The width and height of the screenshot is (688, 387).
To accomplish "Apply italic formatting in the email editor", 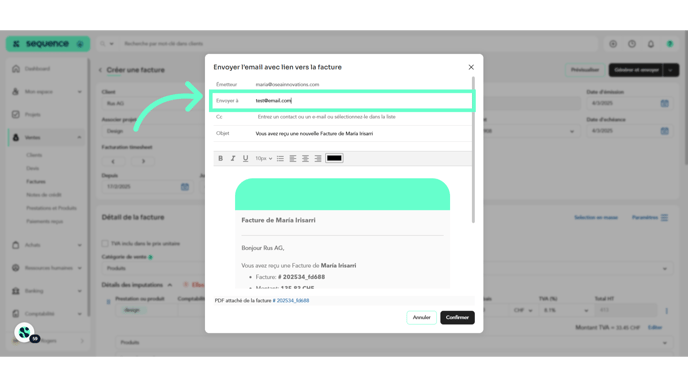I will (x=233, y=158).
